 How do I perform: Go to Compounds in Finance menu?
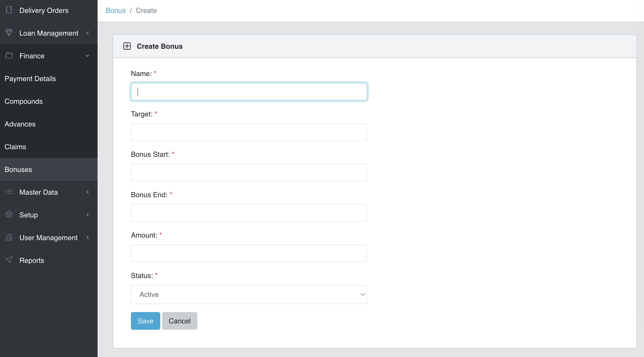[24, 101]
